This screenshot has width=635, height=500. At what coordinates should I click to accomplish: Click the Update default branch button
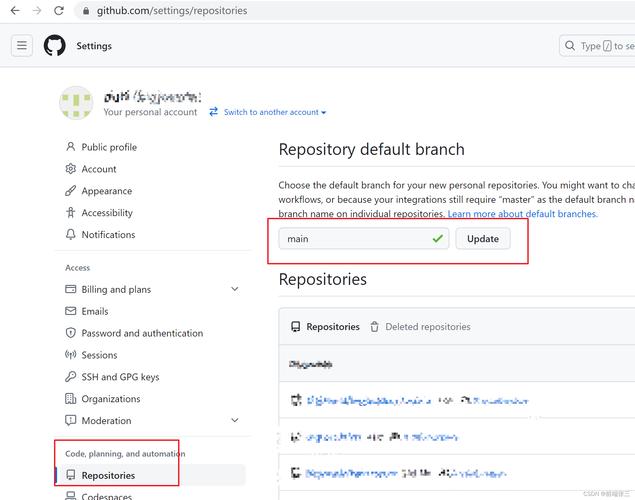pos(483,239)
